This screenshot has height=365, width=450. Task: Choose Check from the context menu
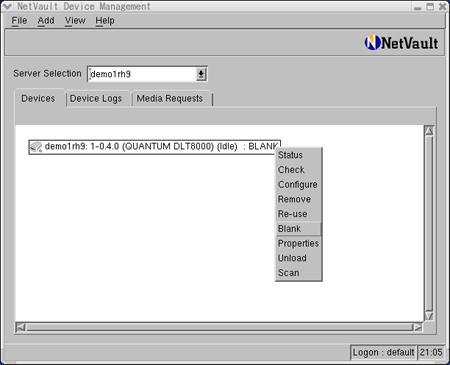coord(298,170)
